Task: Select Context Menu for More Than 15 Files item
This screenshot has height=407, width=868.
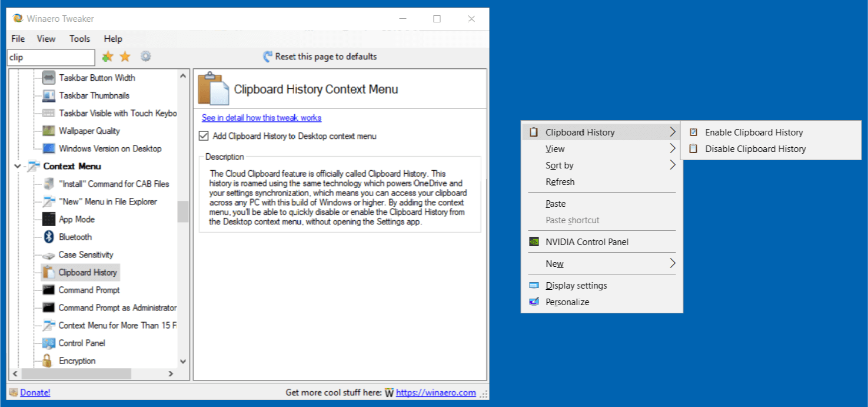Action: tap(117, 325)
